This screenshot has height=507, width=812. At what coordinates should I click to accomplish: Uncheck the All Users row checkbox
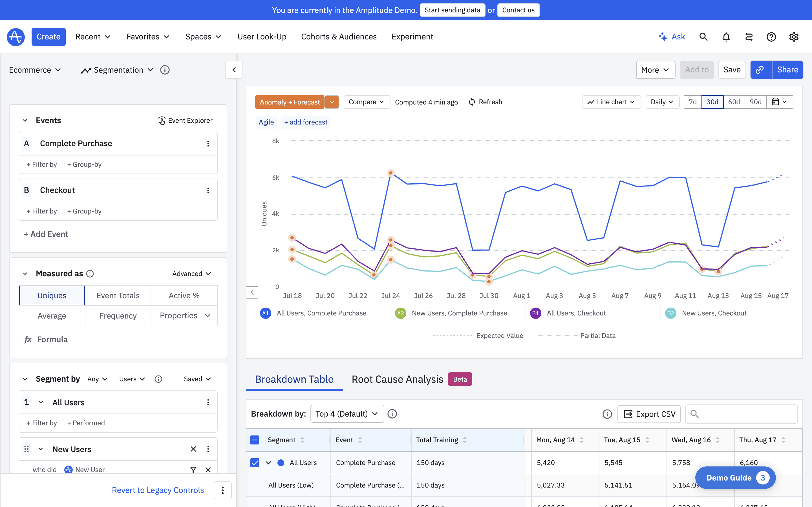(255, 462)
